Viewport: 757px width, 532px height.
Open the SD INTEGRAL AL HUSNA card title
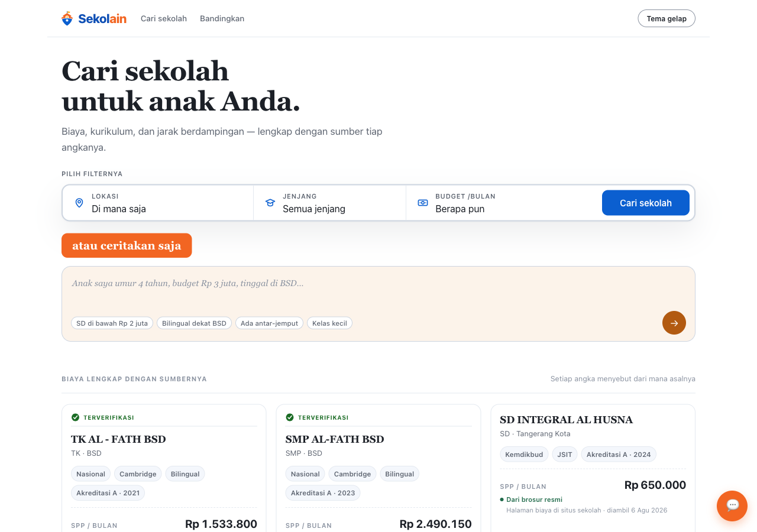[x=566, y=420]
